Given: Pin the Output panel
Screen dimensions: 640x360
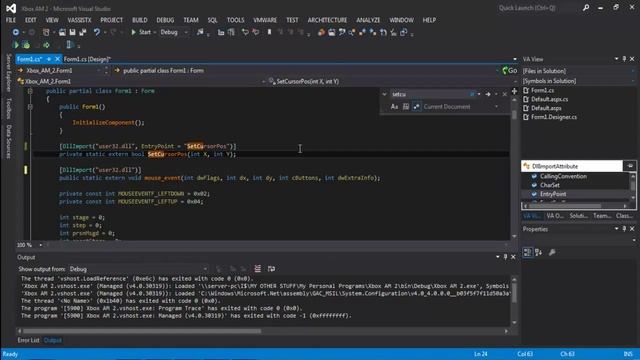Looking at the screenshot, I should (x=505, y=257).
